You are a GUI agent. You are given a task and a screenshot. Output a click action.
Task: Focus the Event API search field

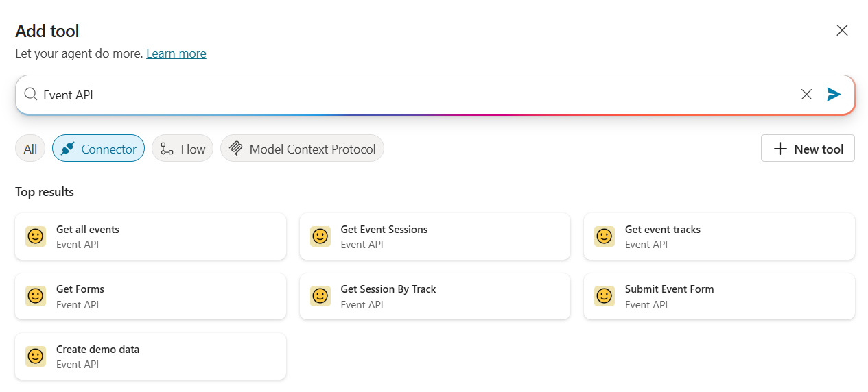(x=412, y=95)
